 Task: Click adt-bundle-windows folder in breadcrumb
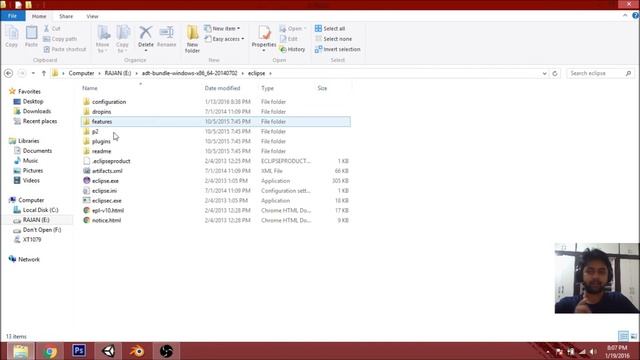(x=189, y=73)
